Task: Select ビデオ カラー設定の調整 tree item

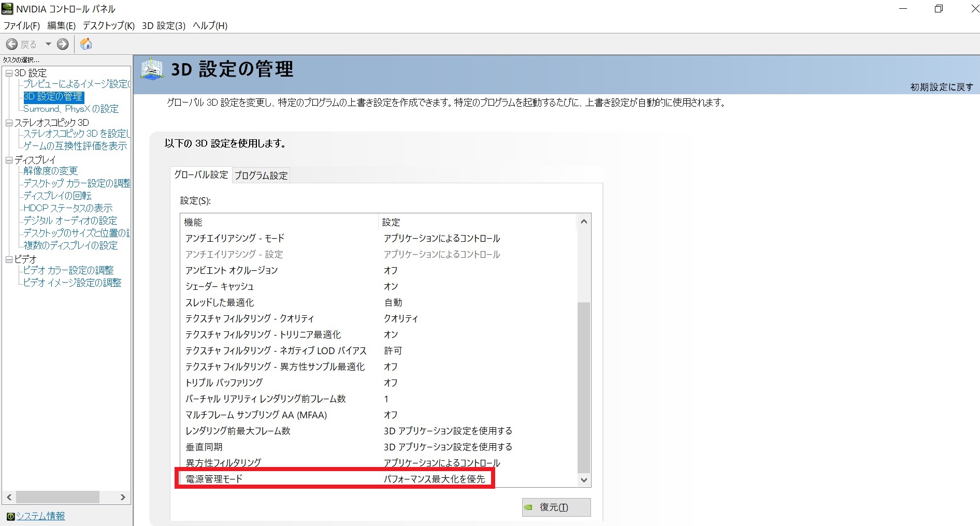Action: tap(68, 270)
